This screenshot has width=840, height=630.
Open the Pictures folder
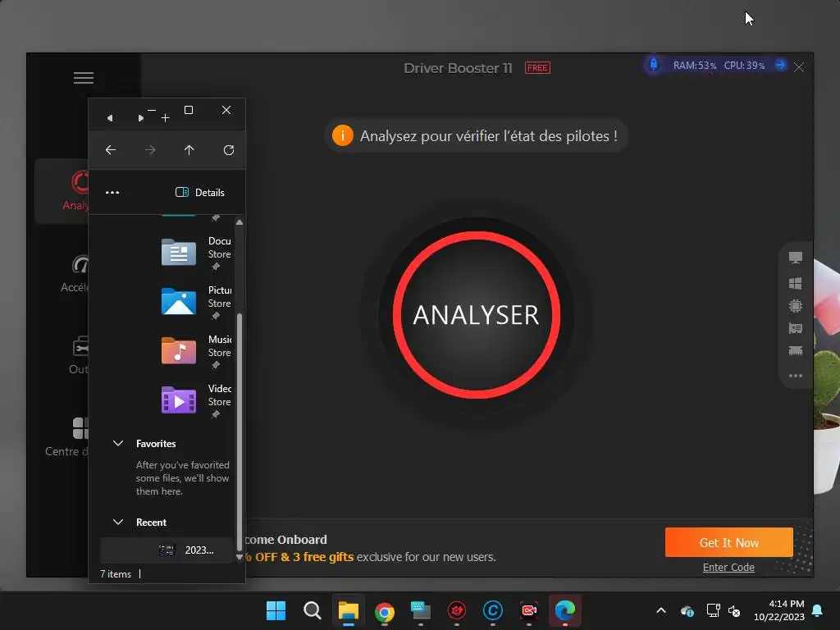(196, 301)
